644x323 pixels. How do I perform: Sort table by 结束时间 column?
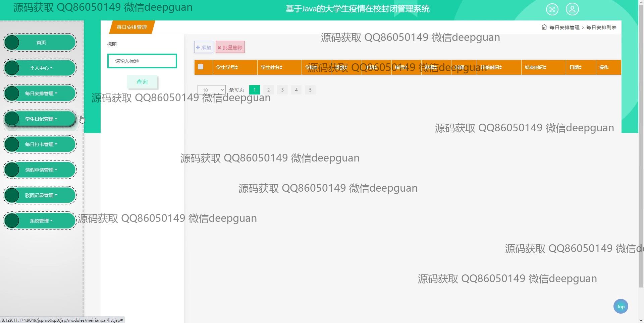tap(536, 67)
